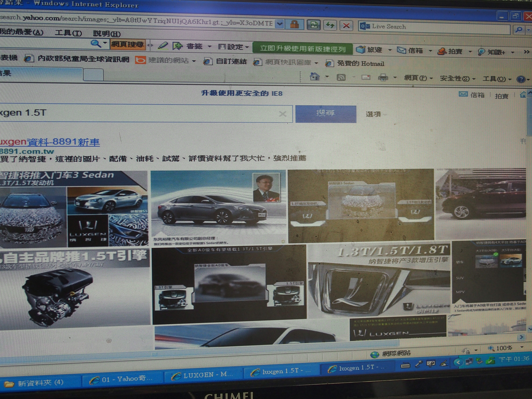Click the page 拍賣 link at top right
The image size is (532, 399).
[501, 96]
